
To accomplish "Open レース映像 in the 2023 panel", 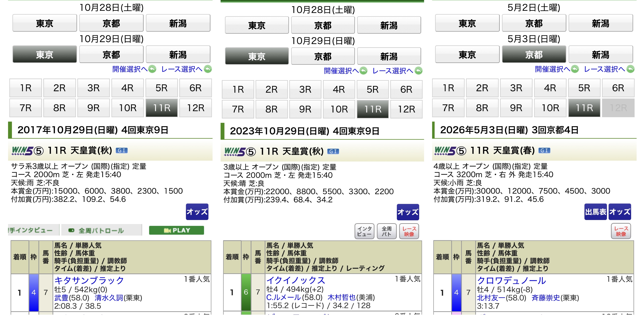I will [x=409, y=231].
